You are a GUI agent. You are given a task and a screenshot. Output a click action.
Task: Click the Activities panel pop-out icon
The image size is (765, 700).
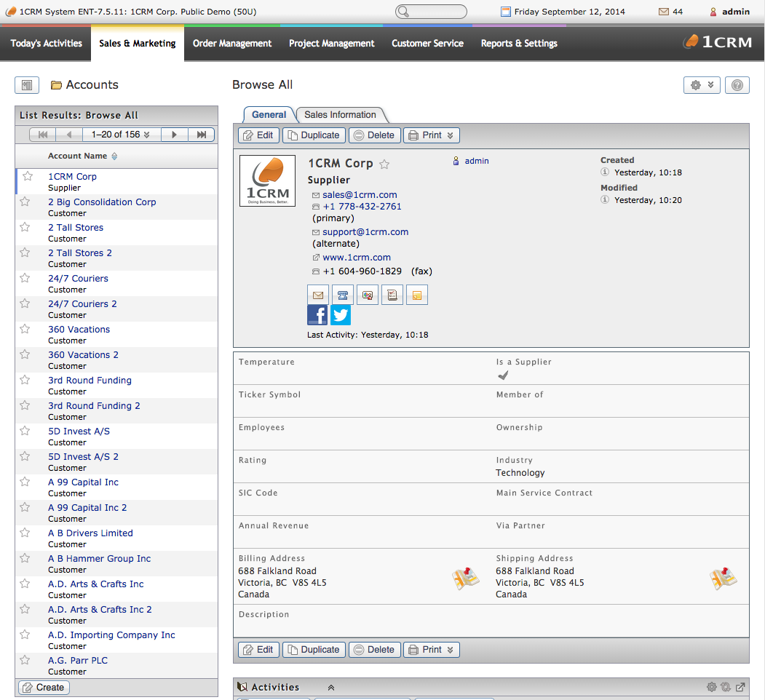click(740, 688)
